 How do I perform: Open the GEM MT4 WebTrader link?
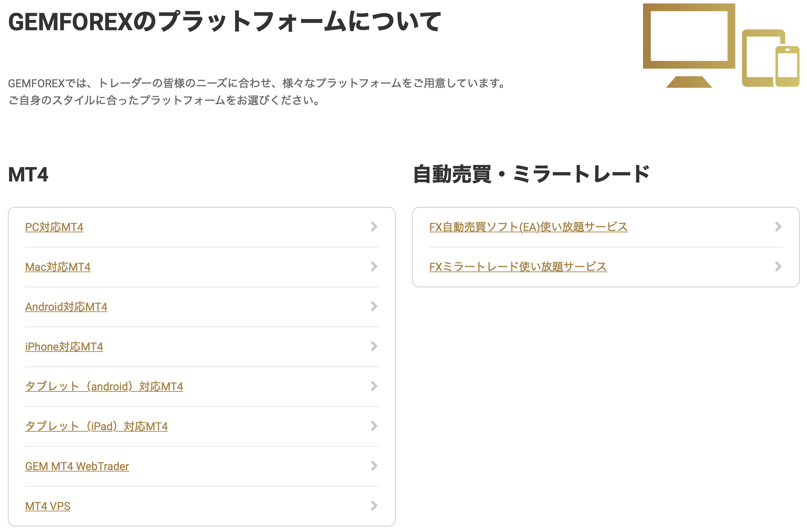[77, 466]
